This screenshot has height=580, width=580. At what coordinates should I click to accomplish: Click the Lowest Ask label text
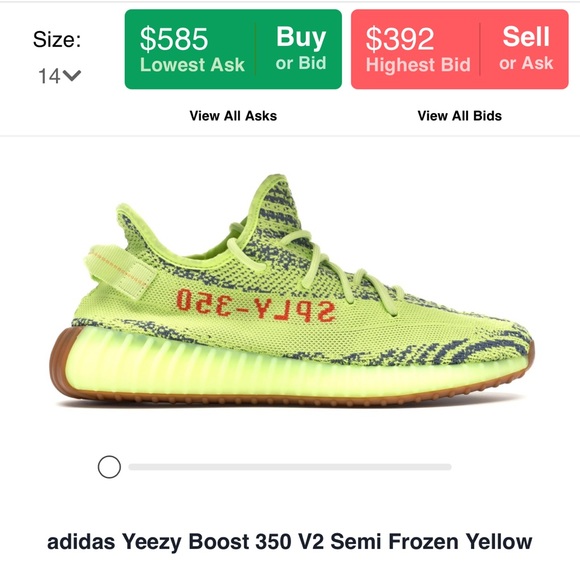[192, 65]
